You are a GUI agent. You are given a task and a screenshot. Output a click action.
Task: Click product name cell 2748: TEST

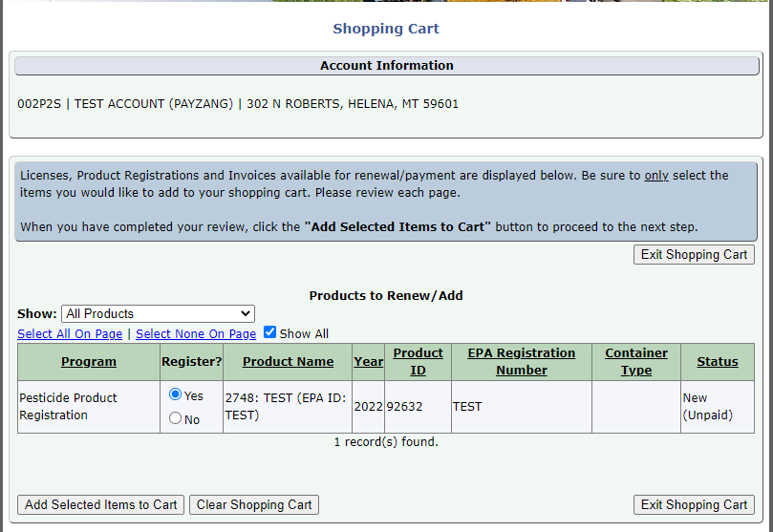click(x=285, y=407)
